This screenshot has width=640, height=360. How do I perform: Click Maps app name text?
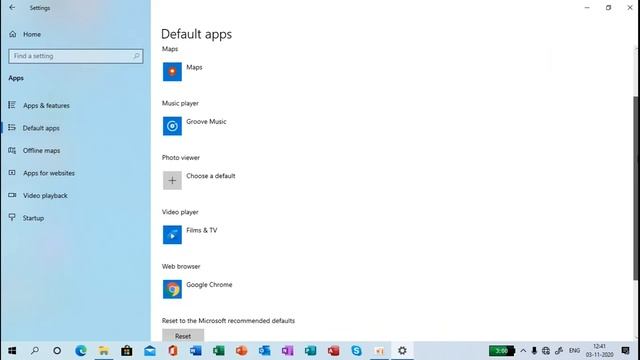coord(194,67)
